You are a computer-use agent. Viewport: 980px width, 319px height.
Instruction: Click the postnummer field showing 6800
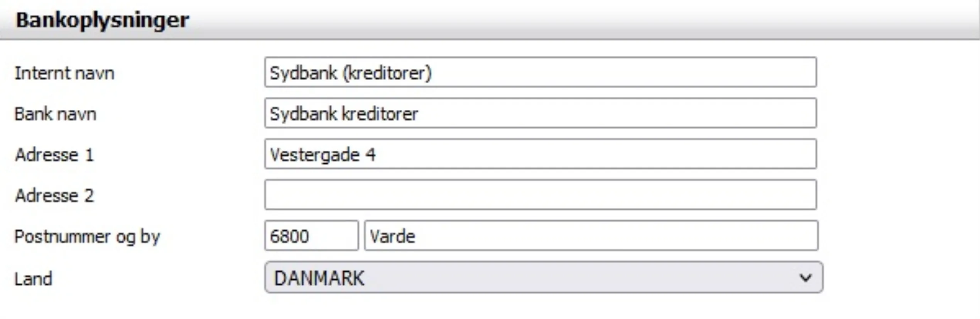point(311,236)
